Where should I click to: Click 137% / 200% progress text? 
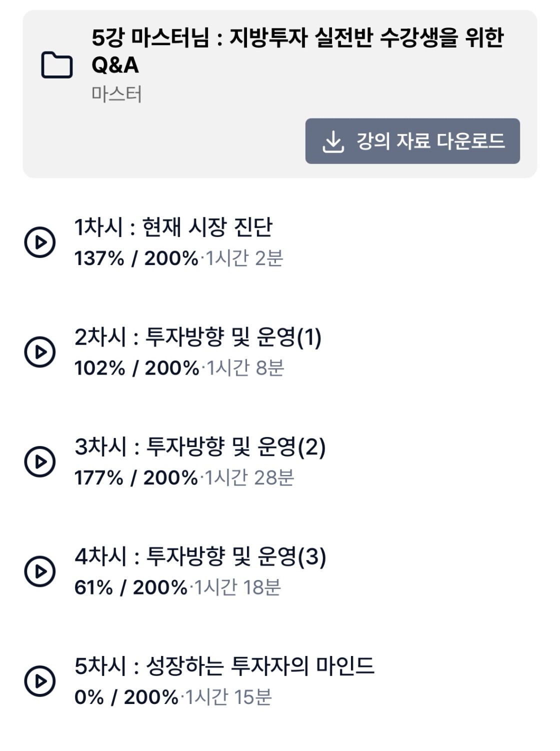[x=136, y=258]
